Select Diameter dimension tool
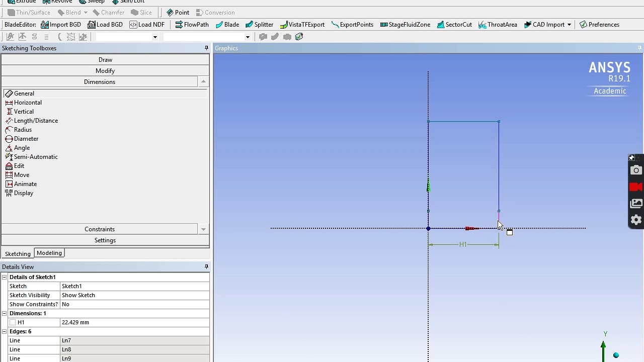Screen dimensions: 644x362 click(21, 139)
